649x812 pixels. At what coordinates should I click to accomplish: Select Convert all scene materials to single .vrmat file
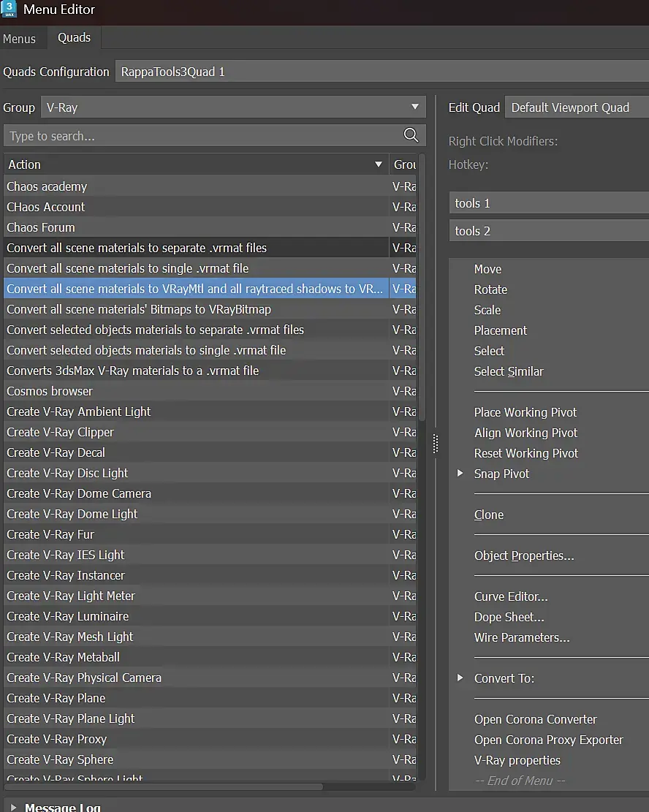coord(210,268)
